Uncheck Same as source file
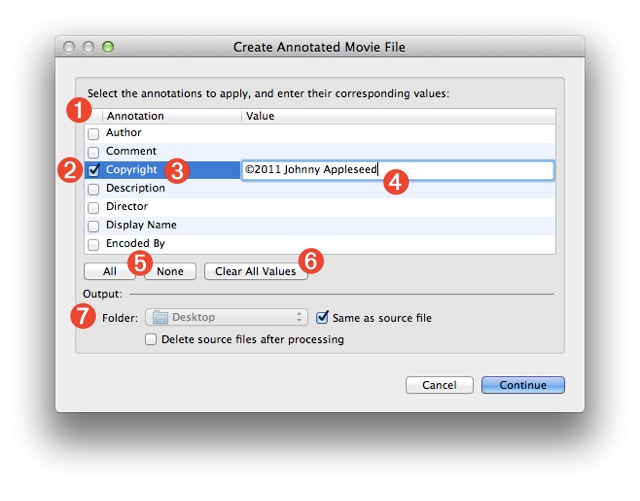Viewport: 640px width, 501px height. pos(322,318)
